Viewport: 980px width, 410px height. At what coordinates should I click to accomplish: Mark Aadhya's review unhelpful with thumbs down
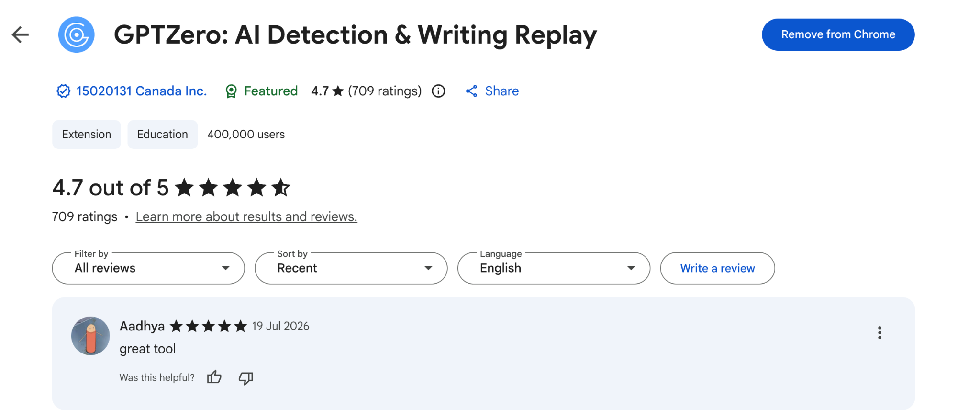point(246,378)
